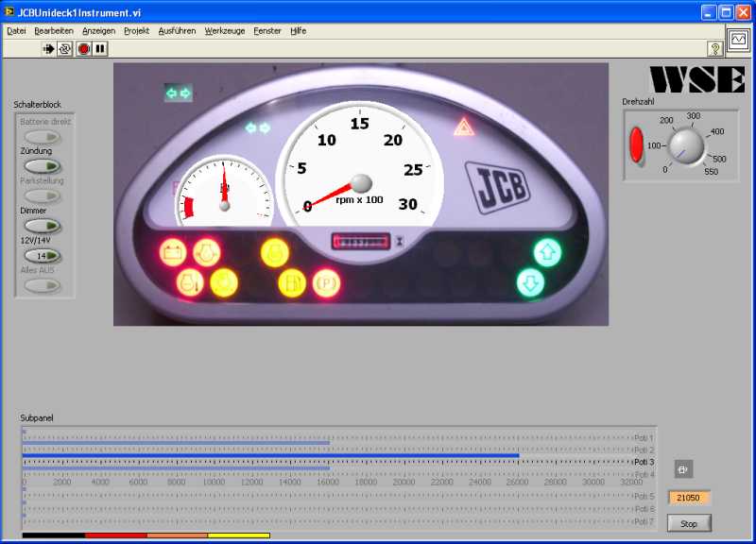Toggle the red oval switch beside the Drehzahl knob
This screenshot has height=544, width=756.
tap(636, 145)
